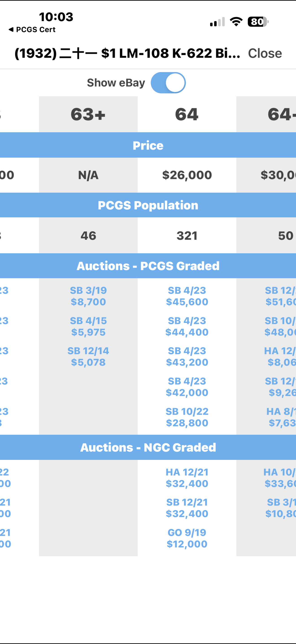Tap the battery indicator showing 80
Image resolution: width=296 pixels, height=644 pixels.
(258, 22)
